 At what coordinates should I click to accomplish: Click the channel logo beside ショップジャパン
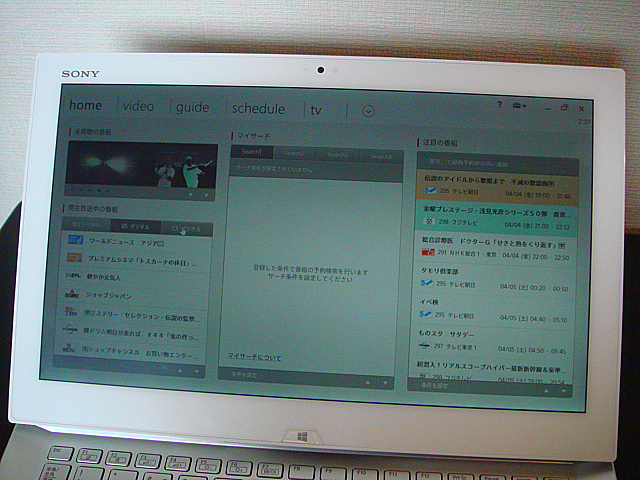pos(71,293)
